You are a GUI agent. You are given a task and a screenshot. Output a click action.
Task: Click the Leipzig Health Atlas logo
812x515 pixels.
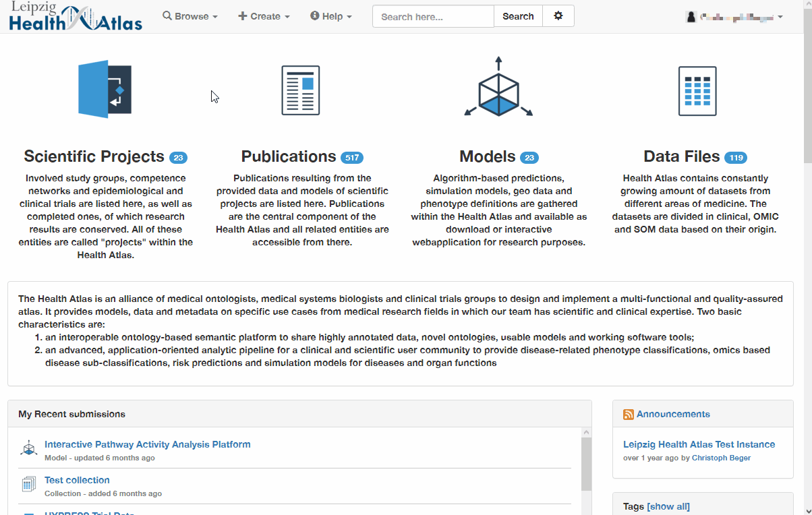click(76, 17)
